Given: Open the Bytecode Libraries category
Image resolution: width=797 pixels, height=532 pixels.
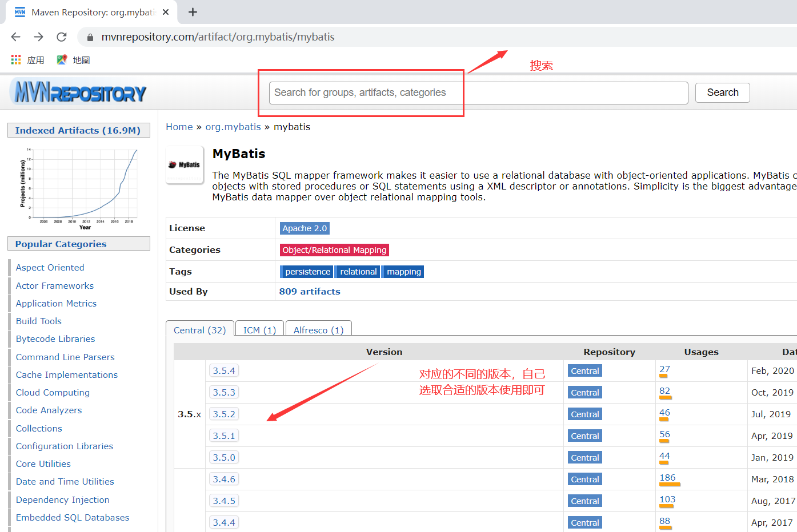Looking at the screenshot, I should coord(55,339).
